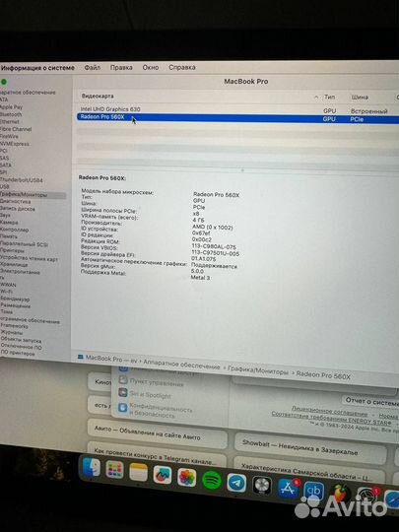Click the Конфиденциальность и безопасность hand icon

point(123,408)
